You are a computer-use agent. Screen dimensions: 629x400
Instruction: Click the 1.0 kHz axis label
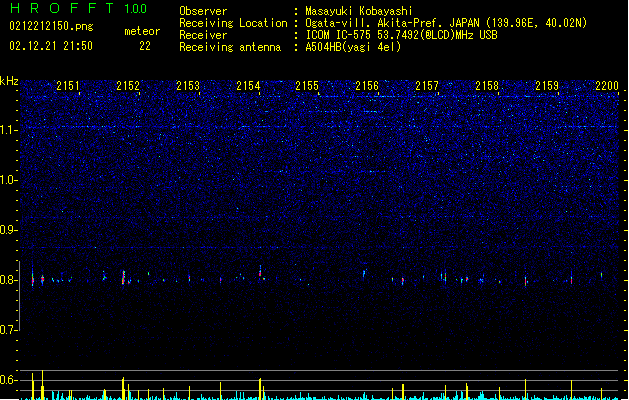pyautogui.click(x=9, y=180)
